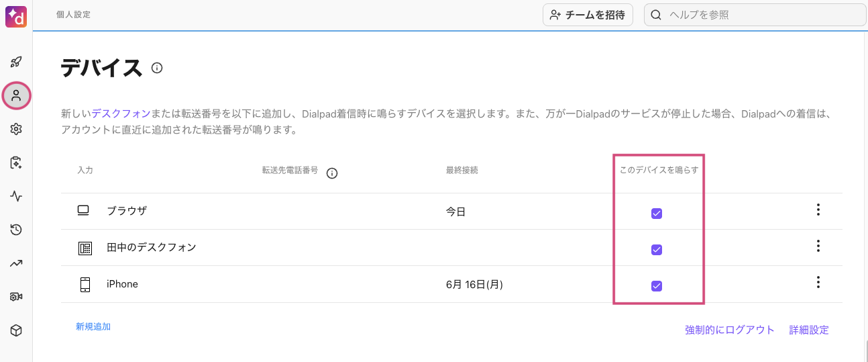Screen dimensions: 868x362
Task: Open the clipboard sparkle icon in sidebar
Action: (x=16, y=163)
